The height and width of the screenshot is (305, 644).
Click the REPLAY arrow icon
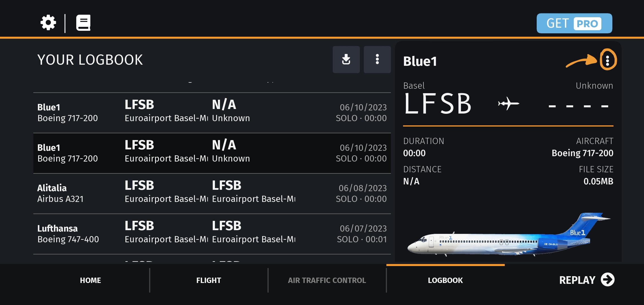pyautogui.click(x=608, y=280)
